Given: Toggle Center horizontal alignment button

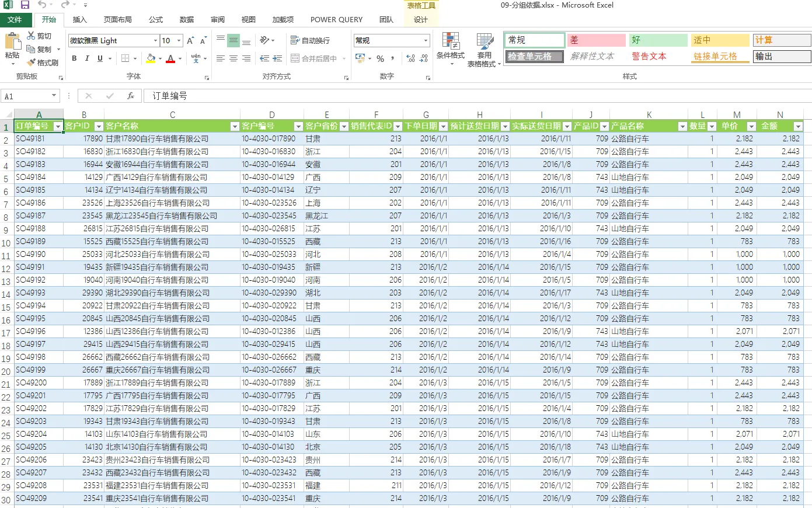Looking at the screenshot, I should (234, 58).
